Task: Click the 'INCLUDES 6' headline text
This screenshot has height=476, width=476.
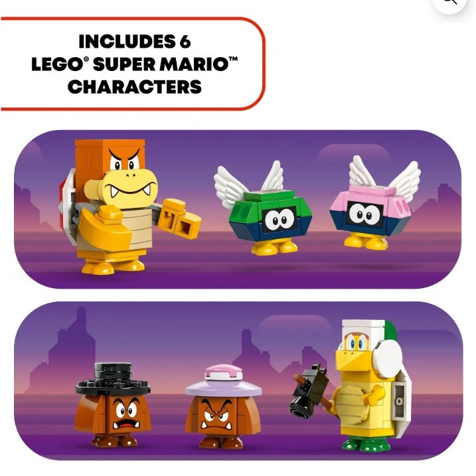Action: coord(135,42)
